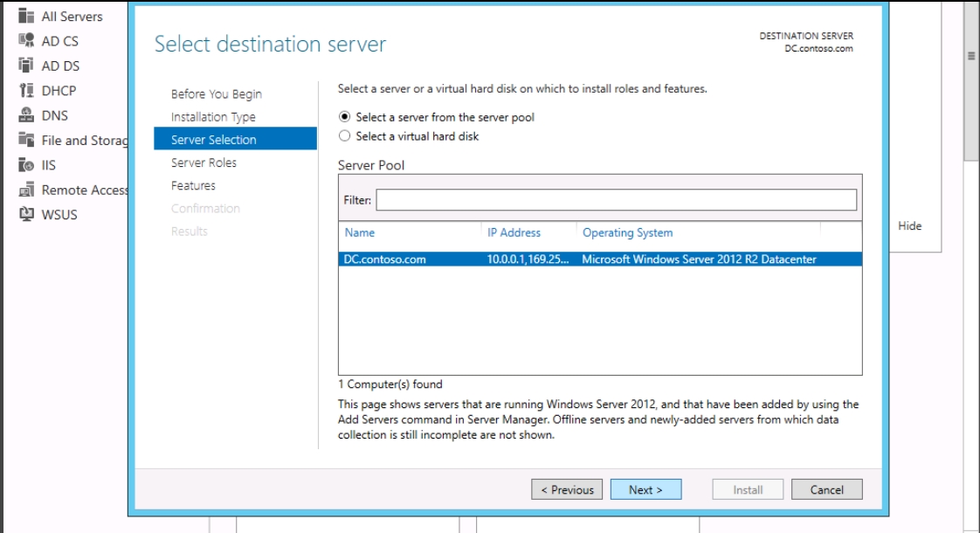The height and width of the screenshot is (533, 980).
Task: Sort by the Name column header
Action: point(360,232)
